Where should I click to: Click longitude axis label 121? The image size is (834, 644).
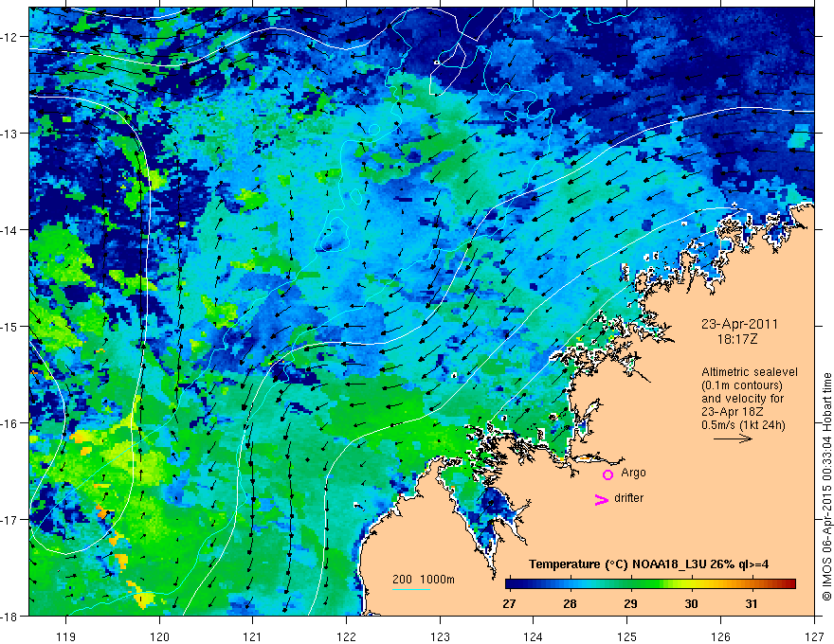(253, 636)
